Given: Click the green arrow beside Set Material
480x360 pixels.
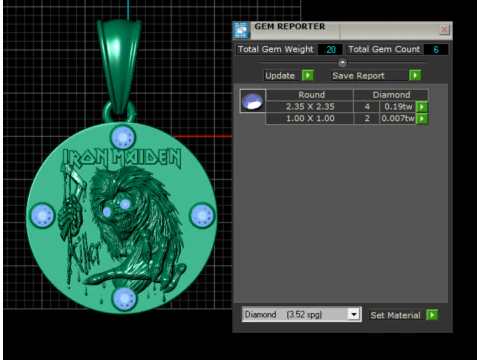Looking at the screenshot, I should (432, 315).
